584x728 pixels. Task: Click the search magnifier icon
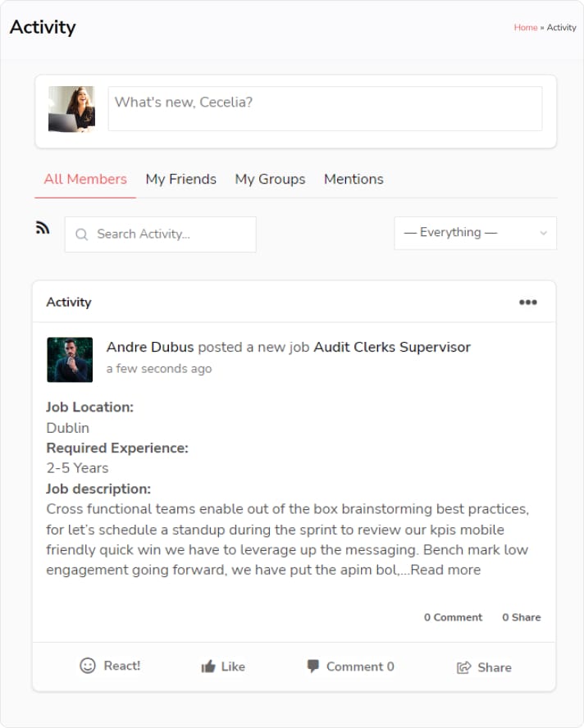point(82,234)
